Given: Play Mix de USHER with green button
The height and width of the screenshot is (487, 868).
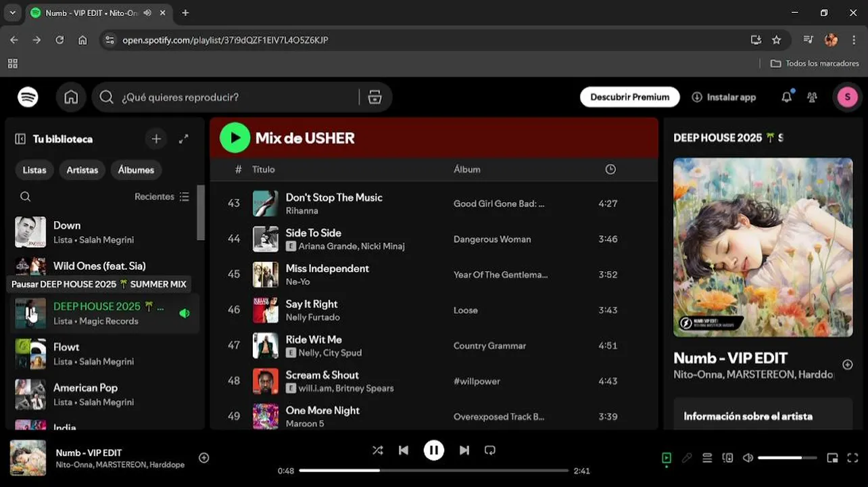Looking at the screenshot, I should 235,138.
